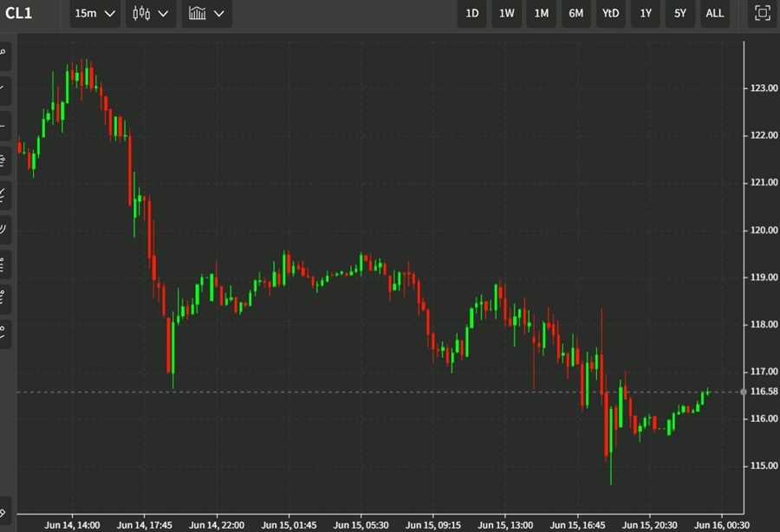The height and width of the screenshot is (532, 780).
Task: Select the 6M time range
Action: tap(576, 13)
